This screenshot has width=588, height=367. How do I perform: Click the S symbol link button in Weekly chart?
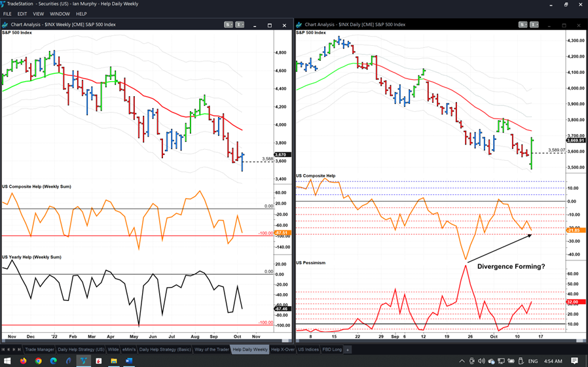pyautogui.click(x=229, y=25)
